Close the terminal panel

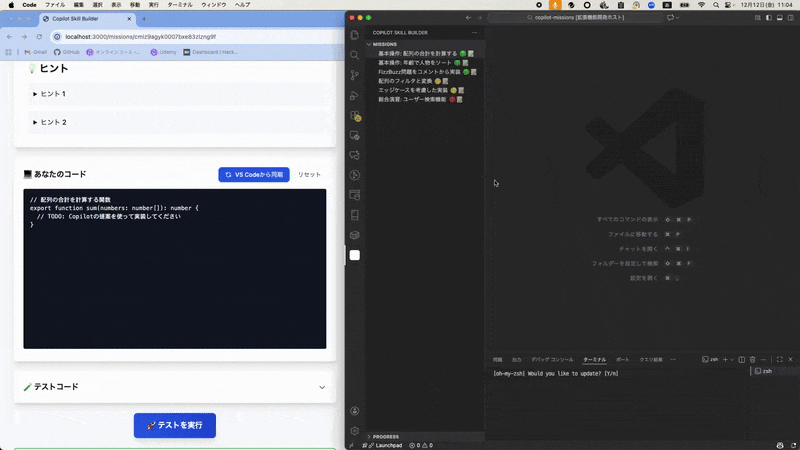click(790, 360)
